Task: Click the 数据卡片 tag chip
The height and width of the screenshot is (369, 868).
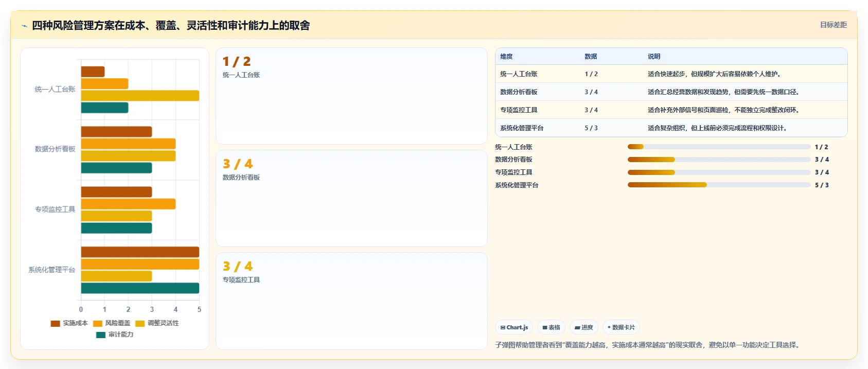Action: [x=621, y=327]
